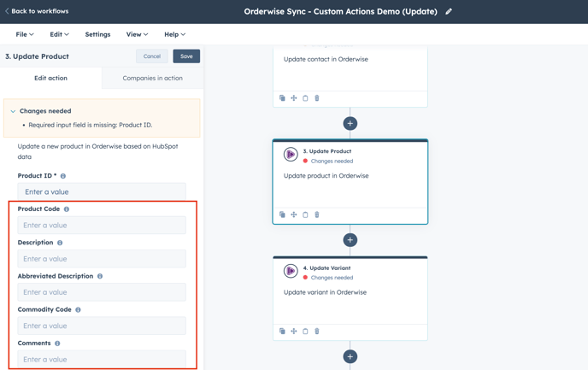Open the 3. Update Product card title
The width and height of the screenshot is (588, 370).
327,151
